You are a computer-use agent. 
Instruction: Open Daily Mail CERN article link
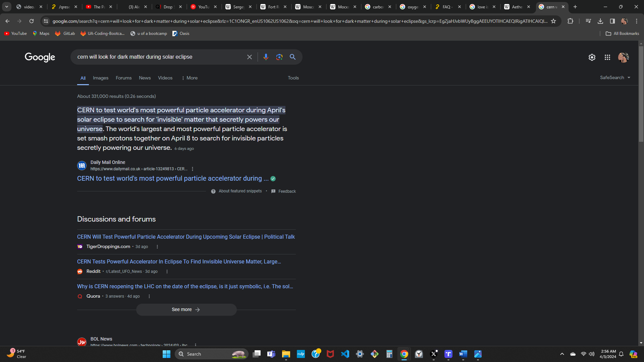click(x=173, y=179)
